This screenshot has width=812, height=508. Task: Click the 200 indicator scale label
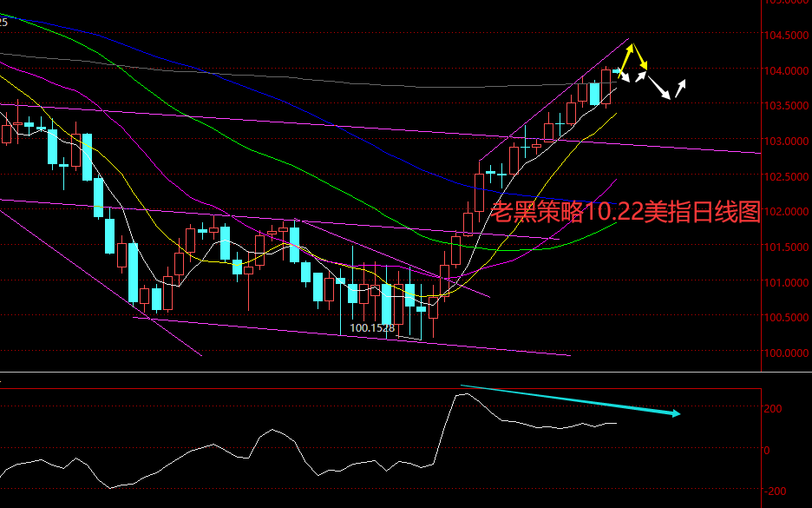[773, 409]
